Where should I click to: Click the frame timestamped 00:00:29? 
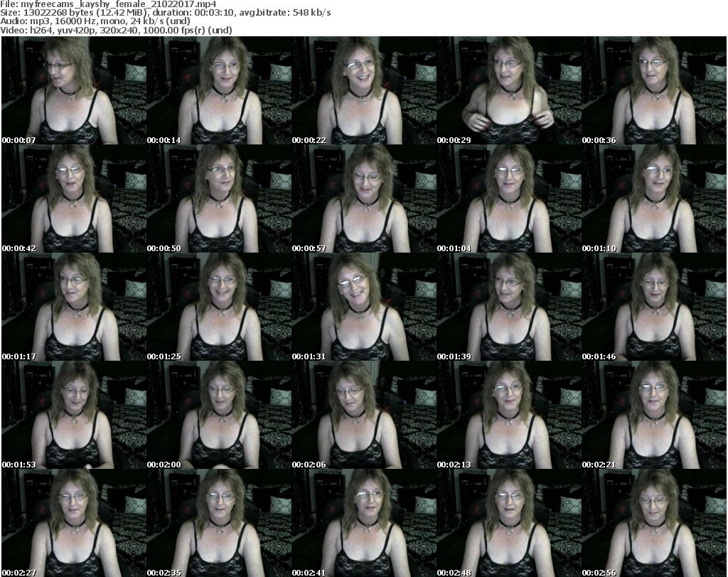coord(508,90)
